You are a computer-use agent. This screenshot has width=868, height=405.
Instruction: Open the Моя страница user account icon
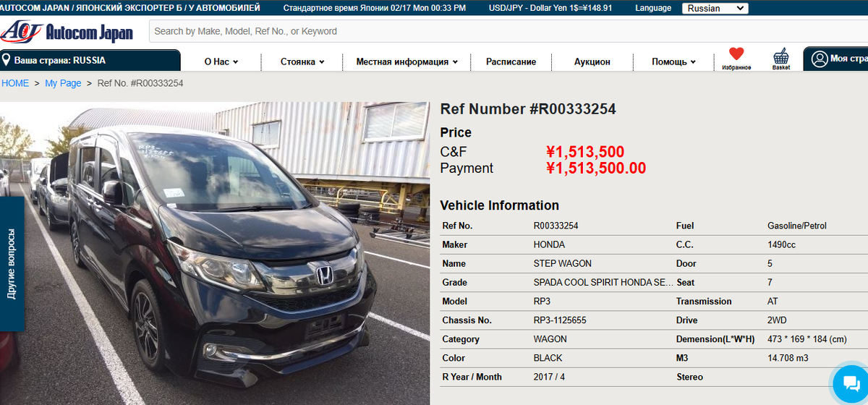tap(820, 59)
